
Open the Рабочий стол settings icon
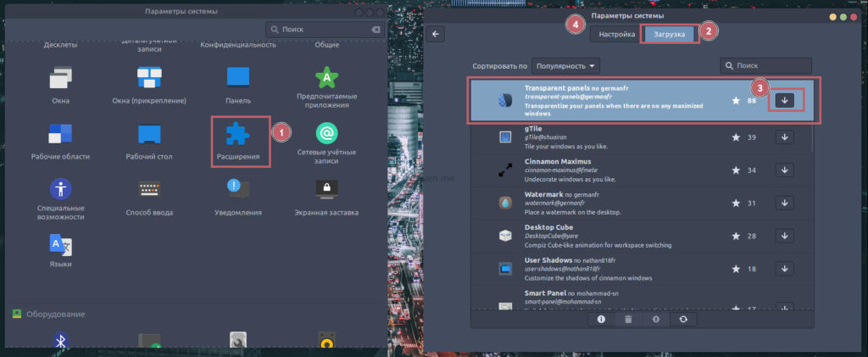(150, 134)
